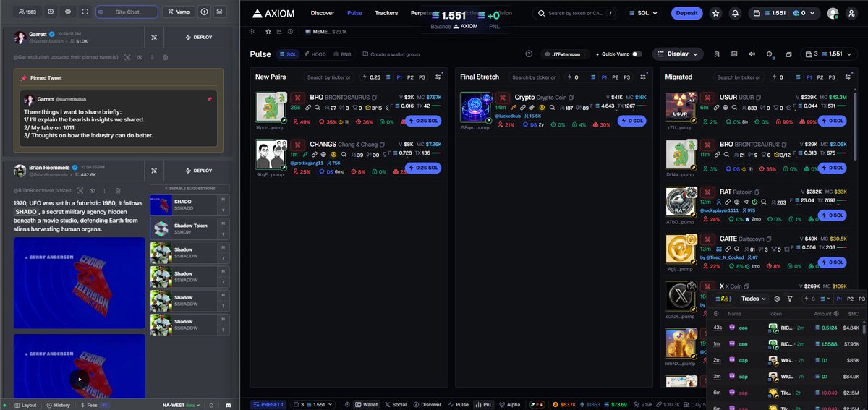Image resolution: width=868 pixels, height=410 pixels.
Task: Select the Shadow Token $SHDW suggestion
Action: click(190, 229)
